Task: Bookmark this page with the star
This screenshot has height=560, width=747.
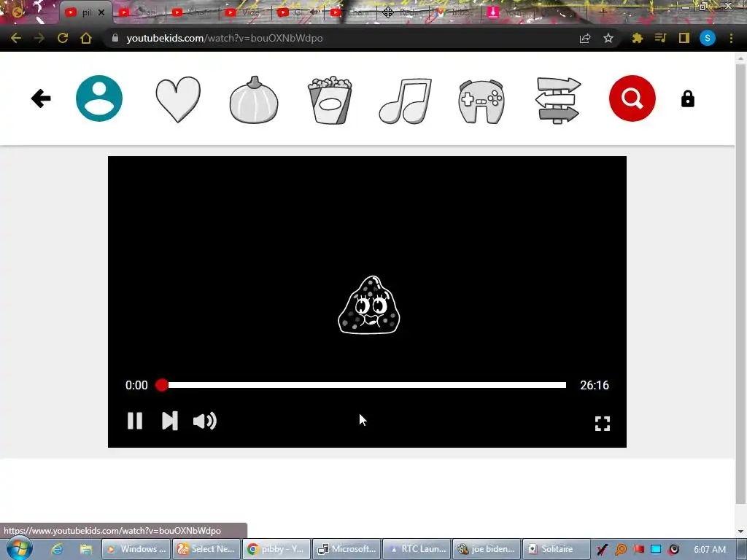Action: tap(608, 38)
